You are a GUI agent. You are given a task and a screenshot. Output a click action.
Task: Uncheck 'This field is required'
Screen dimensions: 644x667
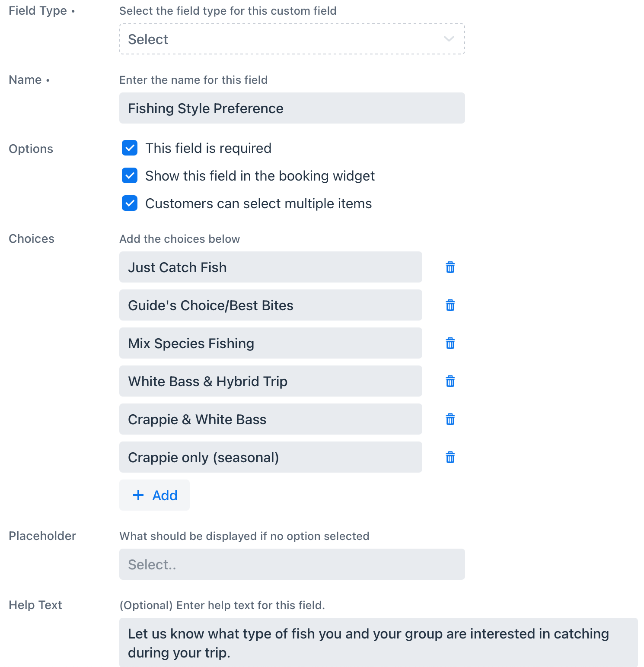(130, 148)
